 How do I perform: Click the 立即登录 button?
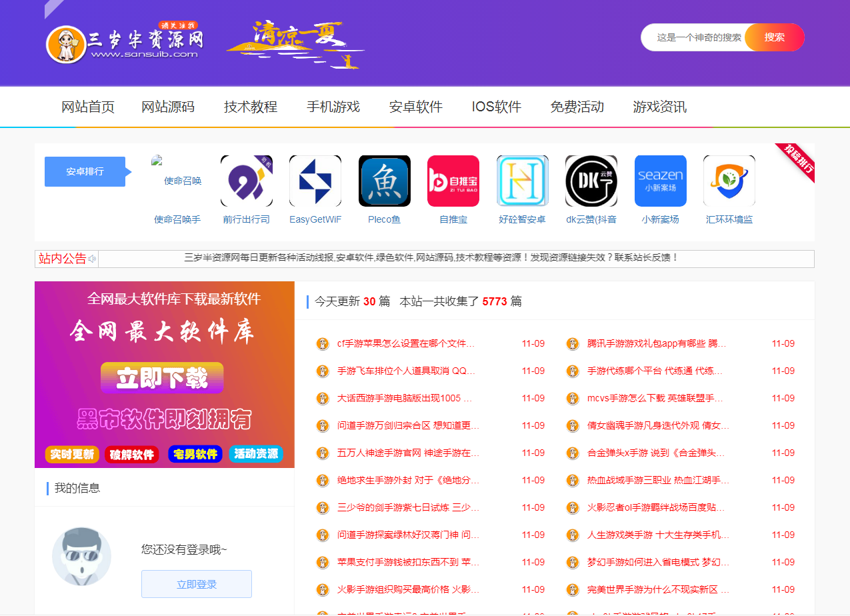point(197,584)
